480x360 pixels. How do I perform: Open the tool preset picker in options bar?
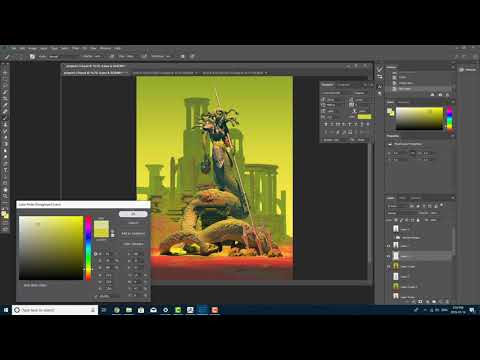(x=7, y=57)
